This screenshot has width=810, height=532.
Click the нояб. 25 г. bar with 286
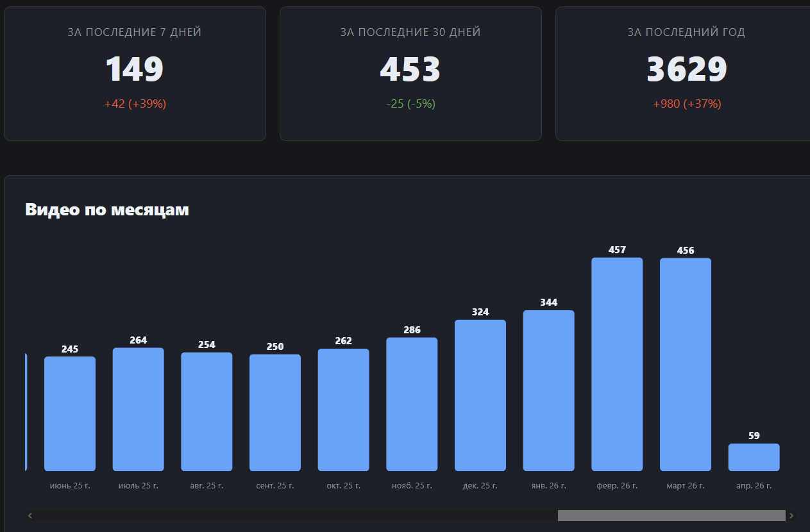coord(412,404)
